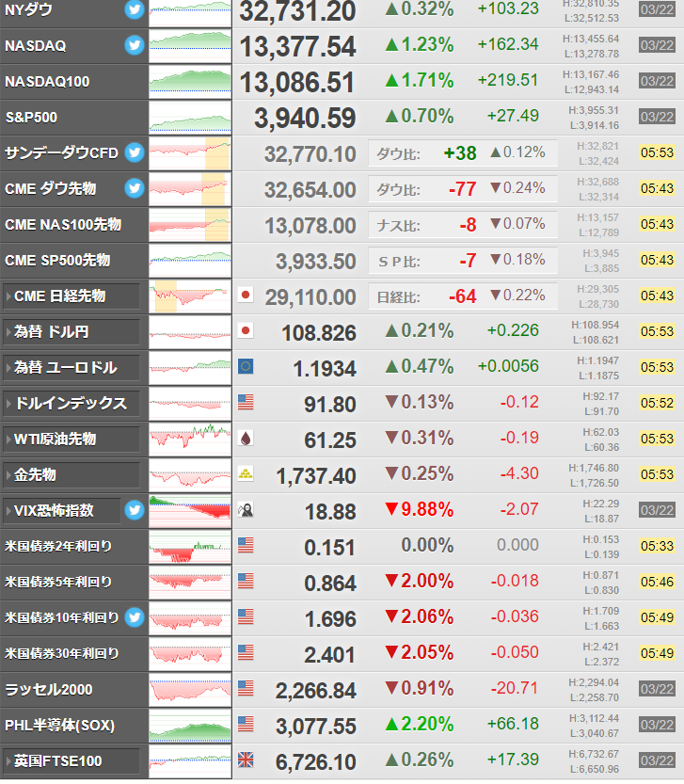Image resolution: width=684 pixels, height=784 pixels.
Task: Click the 10-year yield value 1.696
Action: click(330, 619)
